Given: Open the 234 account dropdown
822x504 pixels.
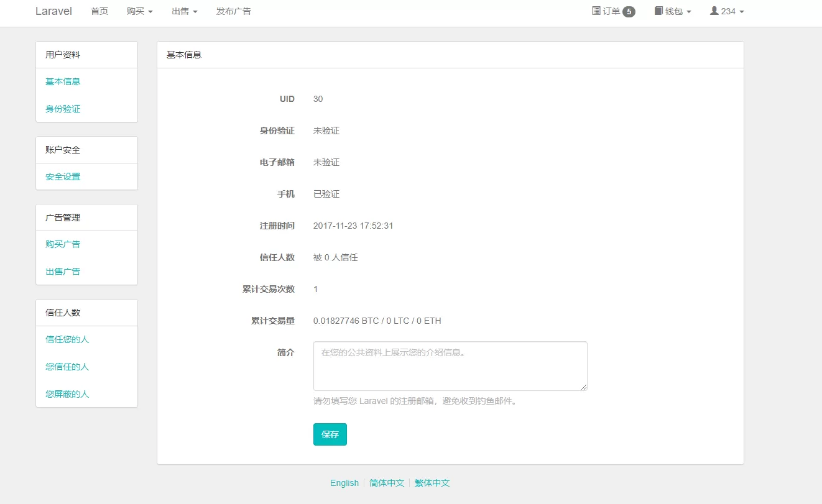Looking at the screenshot, I should [x=726, y=11].
